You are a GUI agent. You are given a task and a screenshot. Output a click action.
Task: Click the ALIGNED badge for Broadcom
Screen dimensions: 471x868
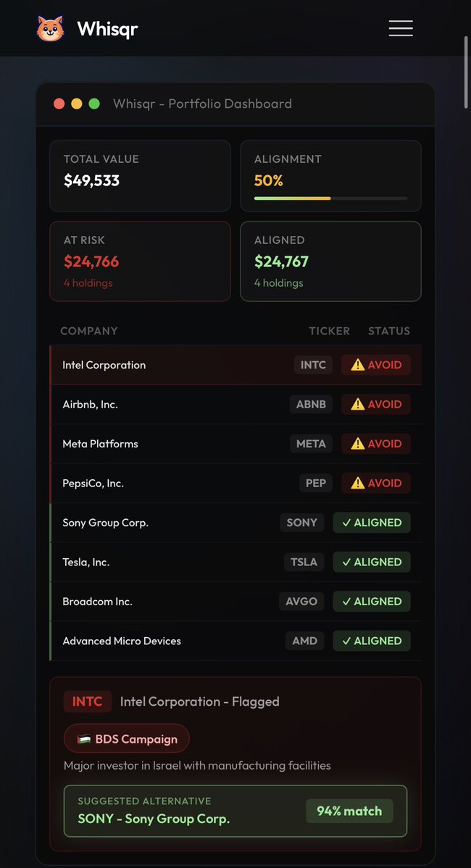coord(372,601)
